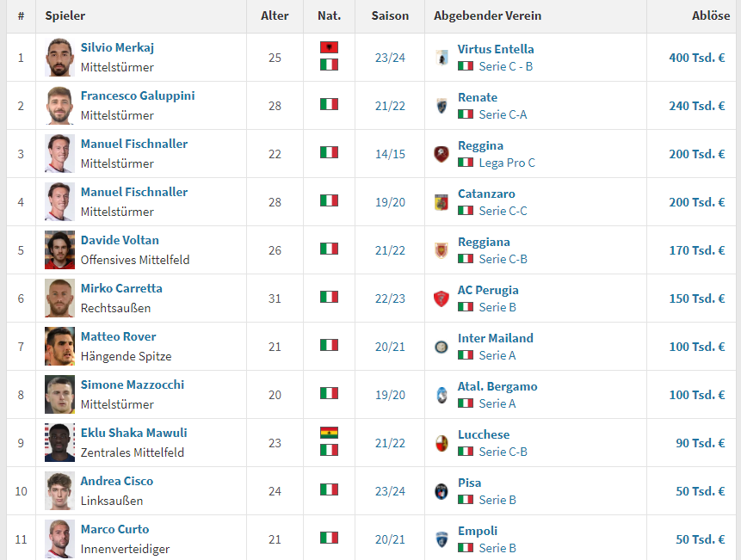Viewport: 741px width, 560px height.
Task: Click the Lucchese club crest icon
Action: pyautogui.click(x=442, y=443)
